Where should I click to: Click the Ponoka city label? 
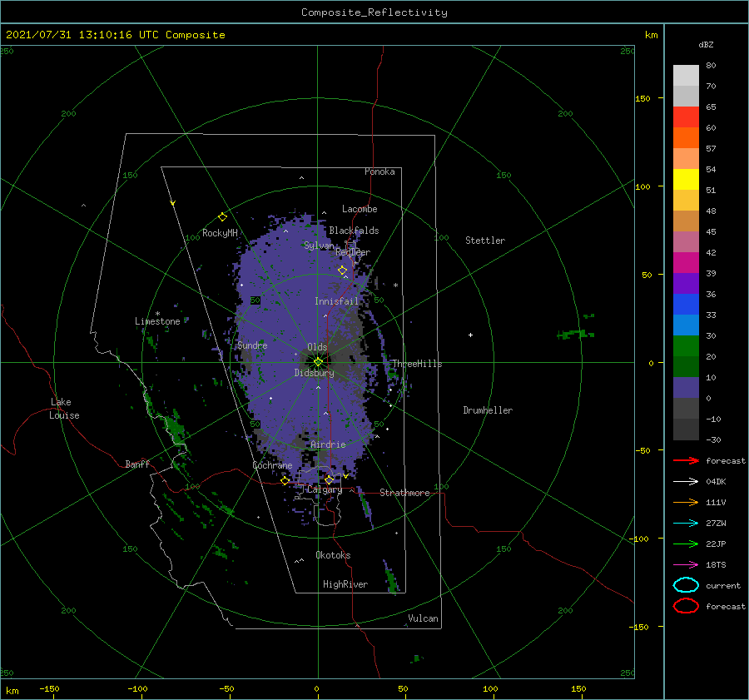pos(379,171)
